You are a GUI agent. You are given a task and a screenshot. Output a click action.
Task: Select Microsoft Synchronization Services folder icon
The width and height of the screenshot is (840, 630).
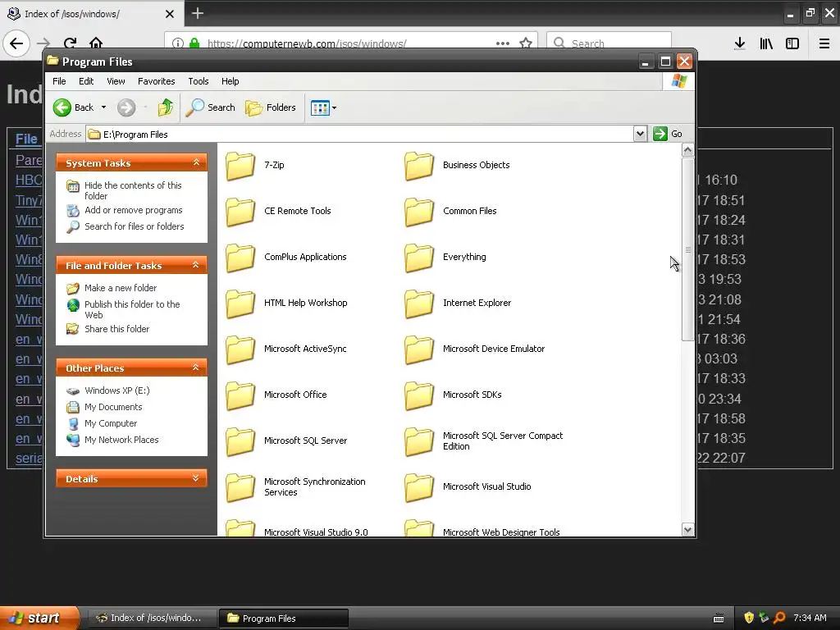point(240,488)
